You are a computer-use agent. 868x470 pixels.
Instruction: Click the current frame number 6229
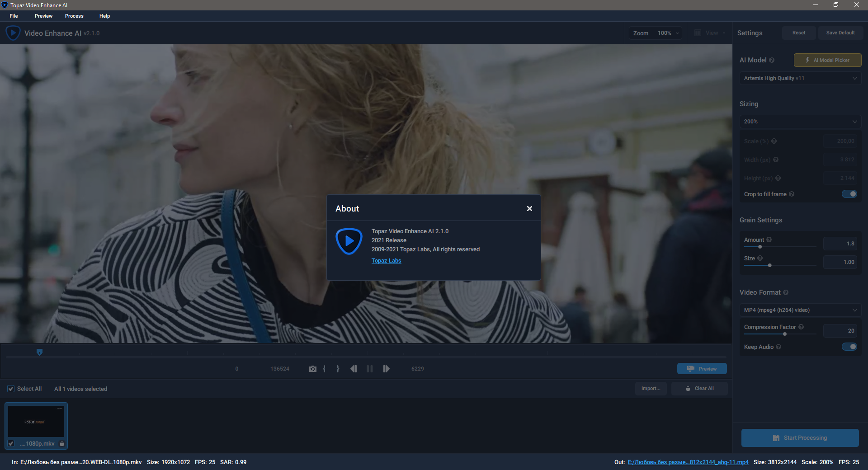click(417, 369)
